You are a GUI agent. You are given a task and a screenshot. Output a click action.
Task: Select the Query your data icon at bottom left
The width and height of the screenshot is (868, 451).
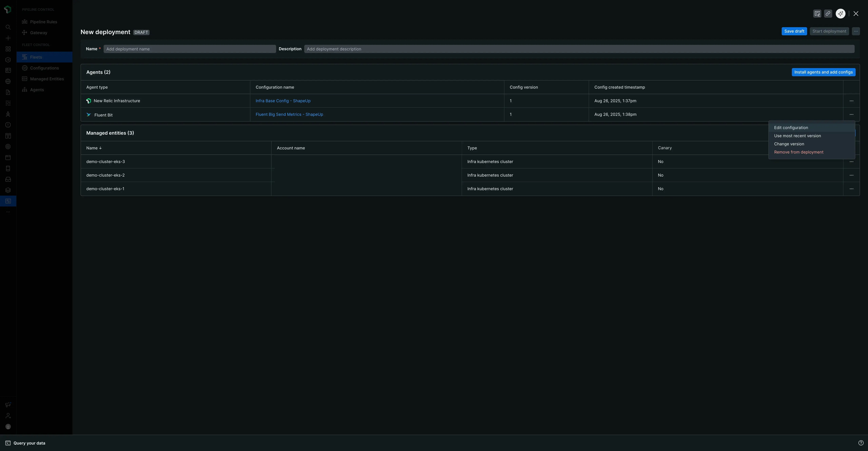click(8, 443)
